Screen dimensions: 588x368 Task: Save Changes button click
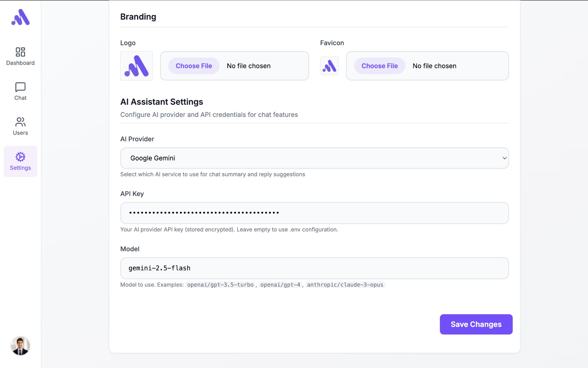[476, 324]
